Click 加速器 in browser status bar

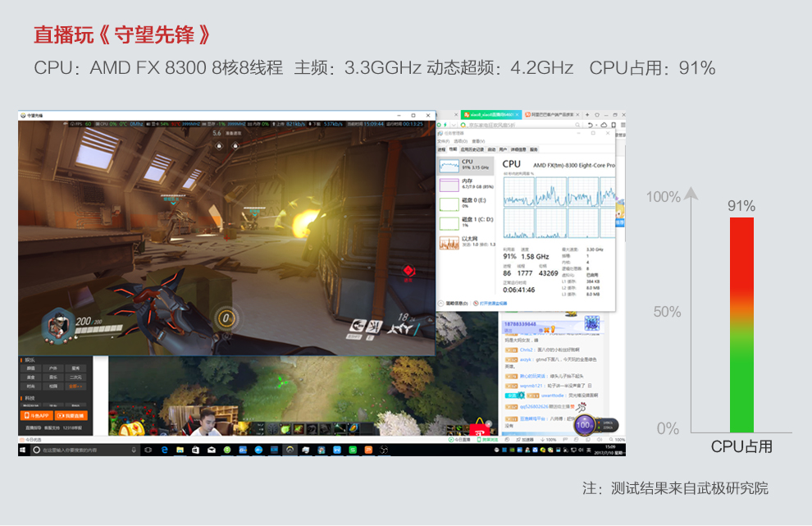point(525,440)
